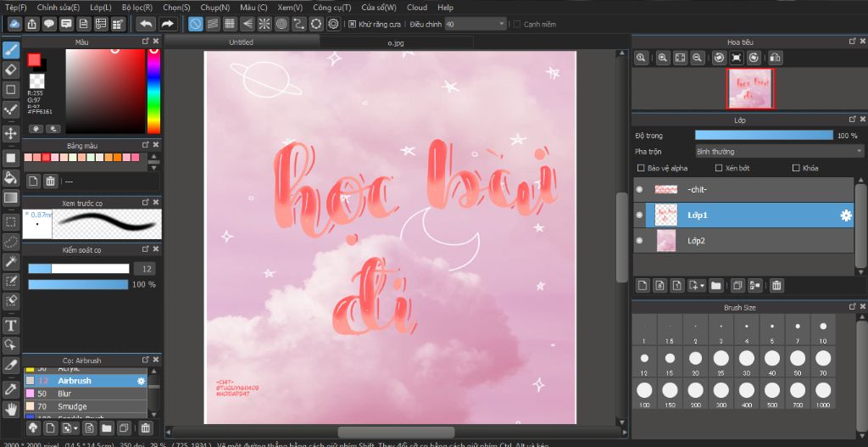Screen dimensions: 868x447
Task: Add a layer folder in layer panel
Action: tap(715, 285)
